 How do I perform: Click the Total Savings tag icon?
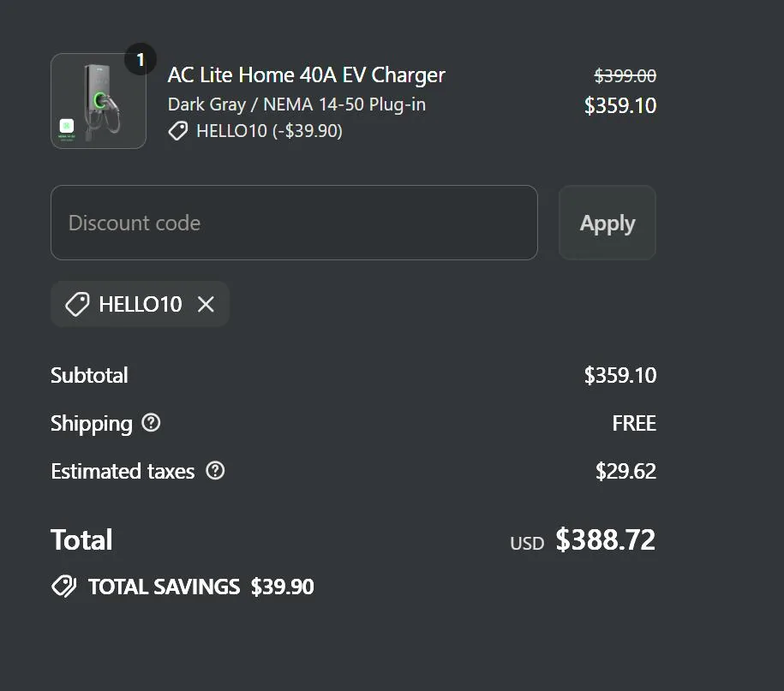[64, 587]
